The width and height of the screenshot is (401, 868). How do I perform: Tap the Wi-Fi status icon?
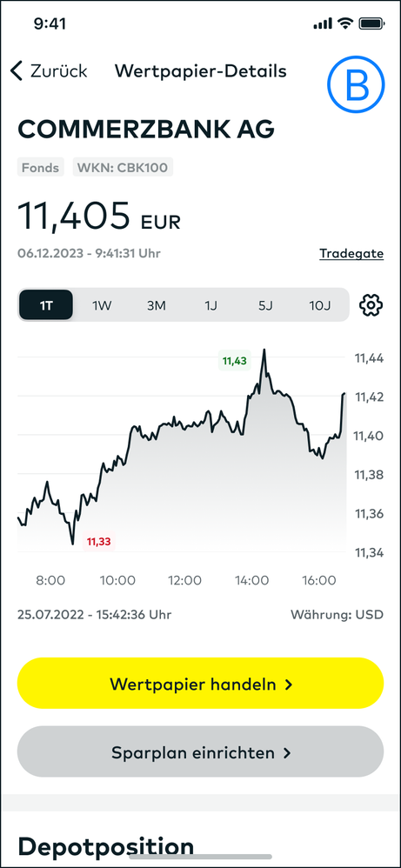345,23
